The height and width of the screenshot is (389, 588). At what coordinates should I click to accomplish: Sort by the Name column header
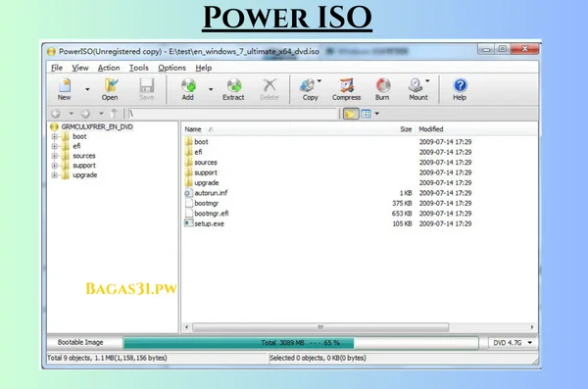click(x=193, y=129)
